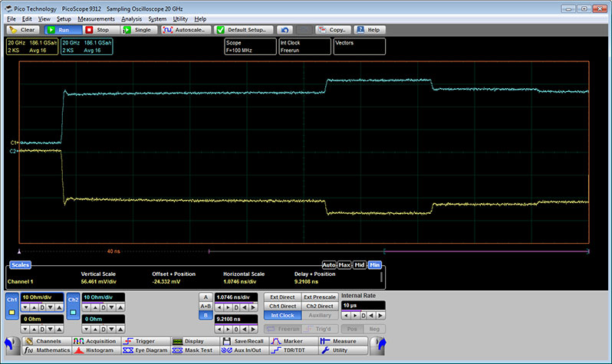Open the Mathematics panel
This screenshot has width=612, height=364.
tap(47, 350)
